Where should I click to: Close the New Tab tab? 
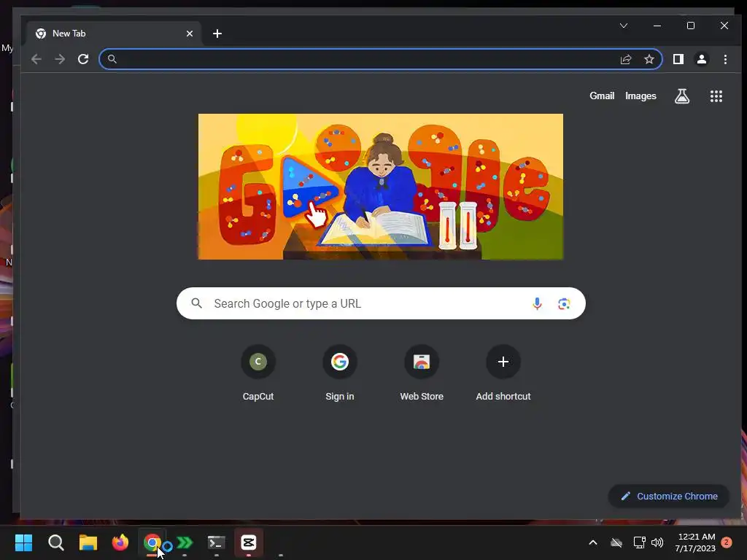click(190, 34)
